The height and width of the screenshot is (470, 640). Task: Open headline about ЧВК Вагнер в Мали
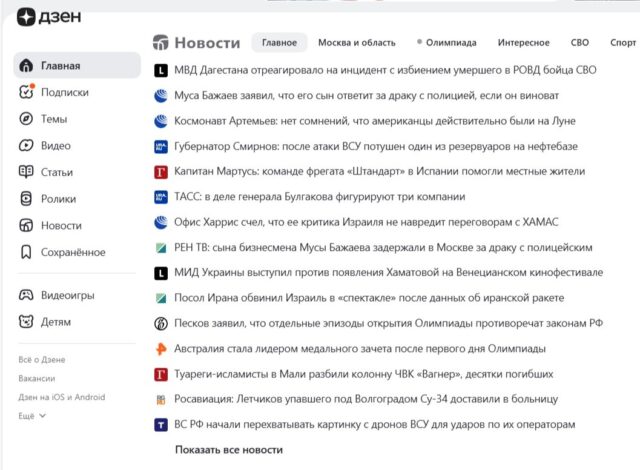[363, 374]
